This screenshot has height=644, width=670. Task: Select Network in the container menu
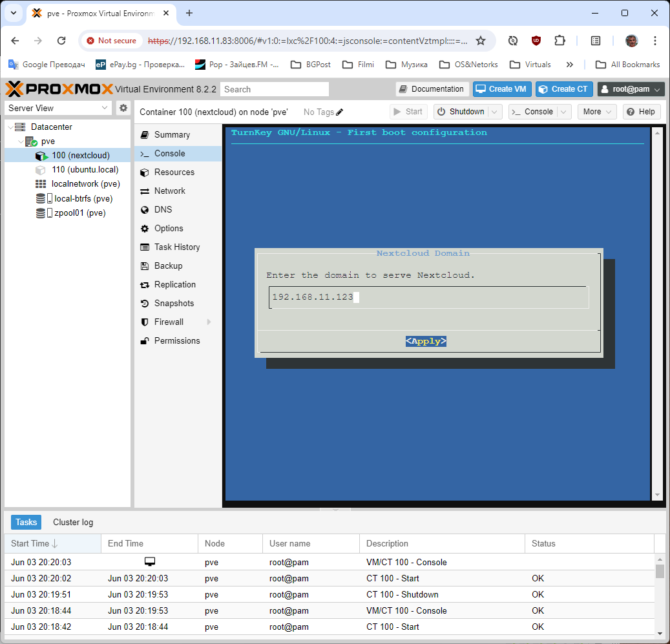pos(178,191)
